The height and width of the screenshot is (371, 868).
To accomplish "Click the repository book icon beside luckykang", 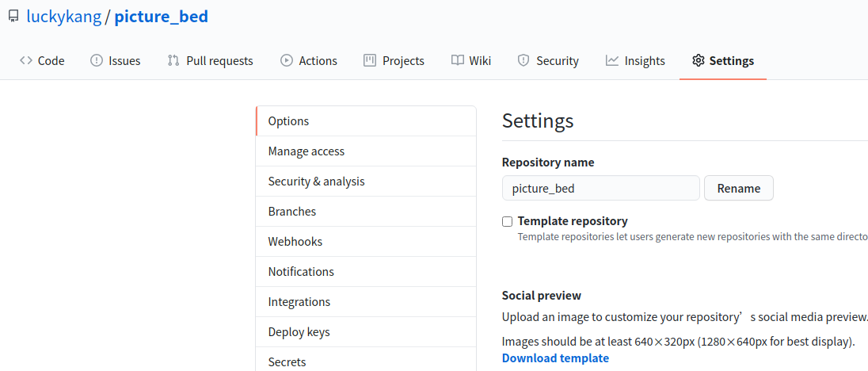I will click(x=13, y=17).
